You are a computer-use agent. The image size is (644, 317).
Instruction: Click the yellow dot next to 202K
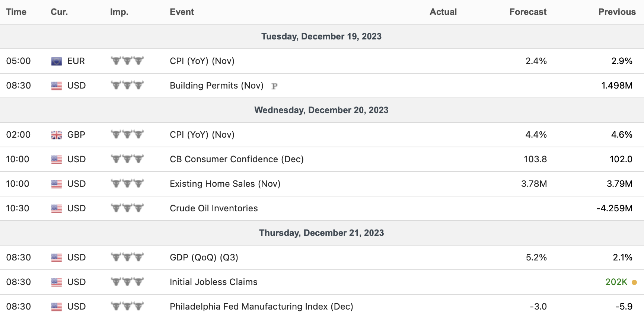pos(634,282)
